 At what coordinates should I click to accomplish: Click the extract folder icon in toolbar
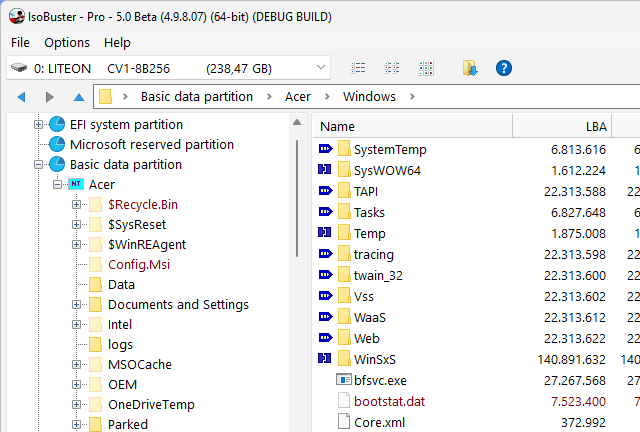click(470, 68)
